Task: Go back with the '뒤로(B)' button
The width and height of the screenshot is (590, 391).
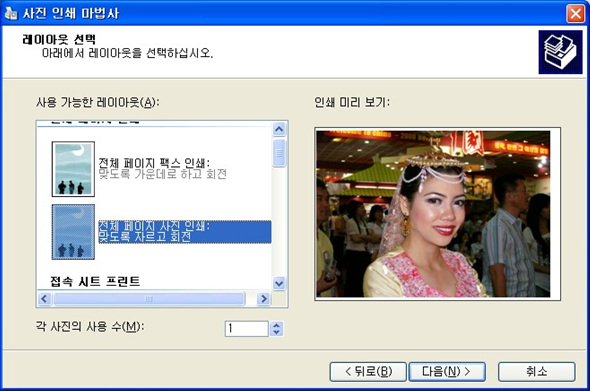Action: 368,372
